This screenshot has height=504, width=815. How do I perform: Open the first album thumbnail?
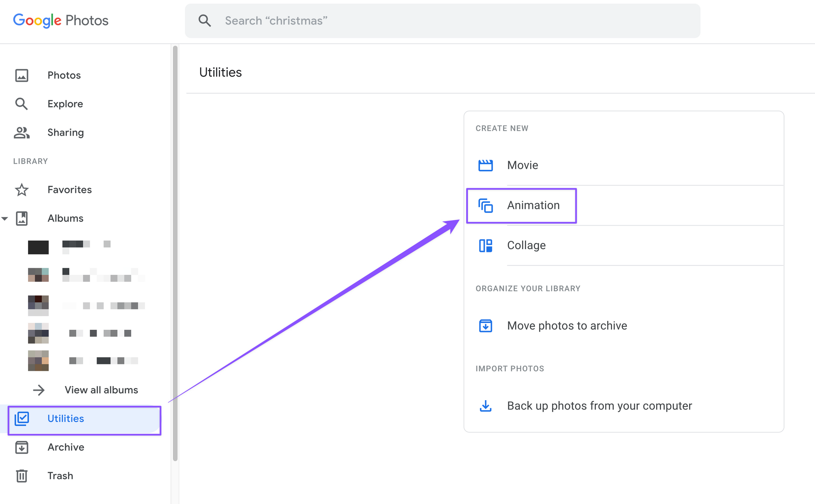[x=38, y=247]
